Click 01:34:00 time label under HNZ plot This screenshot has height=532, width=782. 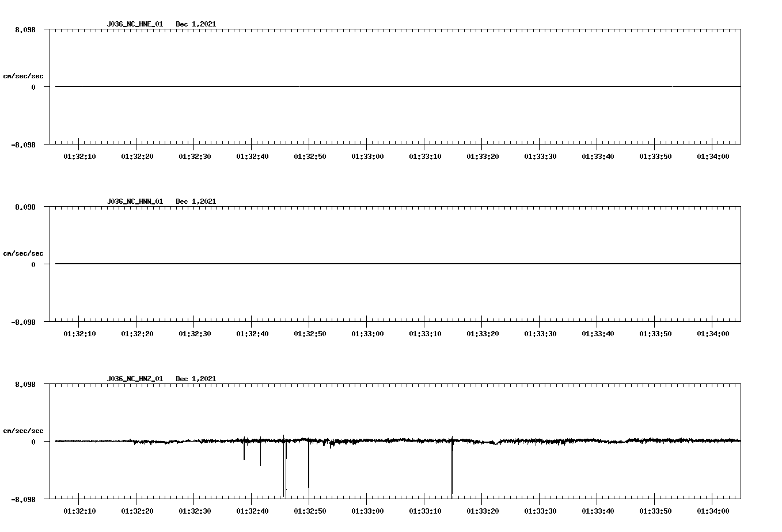point(713,511)
